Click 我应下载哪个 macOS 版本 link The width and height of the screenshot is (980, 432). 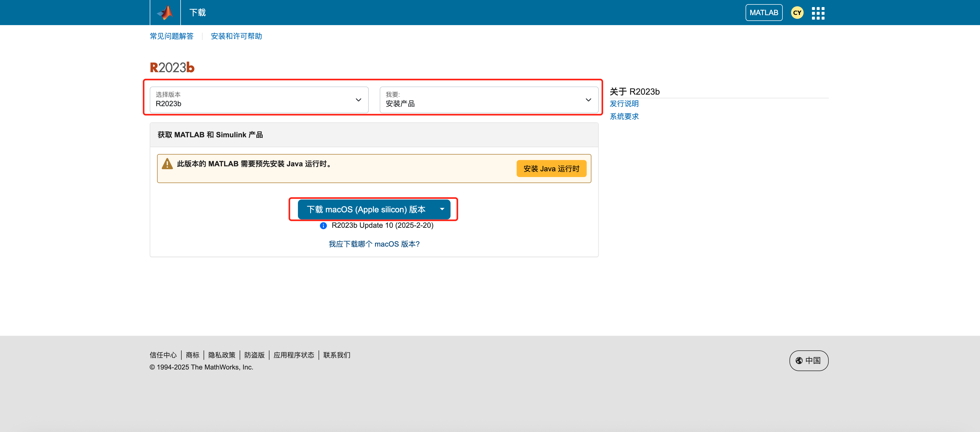374,244
